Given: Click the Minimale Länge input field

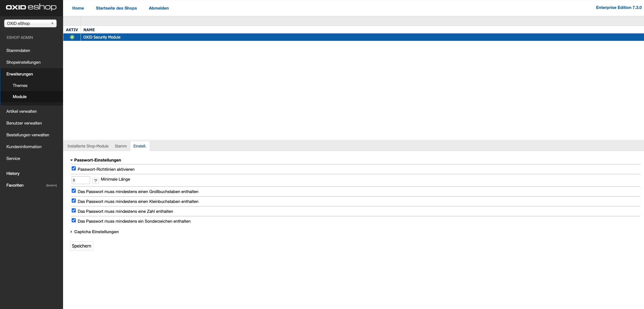Looking at the screenshot, I should pos(81,180).
